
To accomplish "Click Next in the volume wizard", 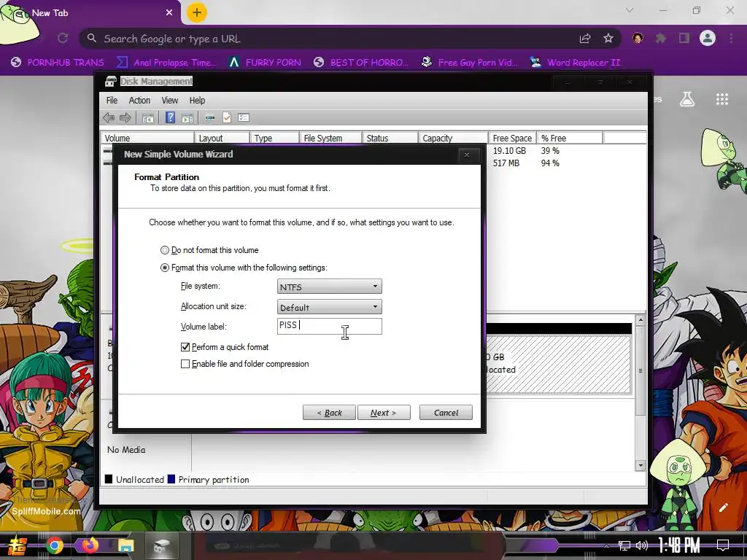I will point(384,413).
